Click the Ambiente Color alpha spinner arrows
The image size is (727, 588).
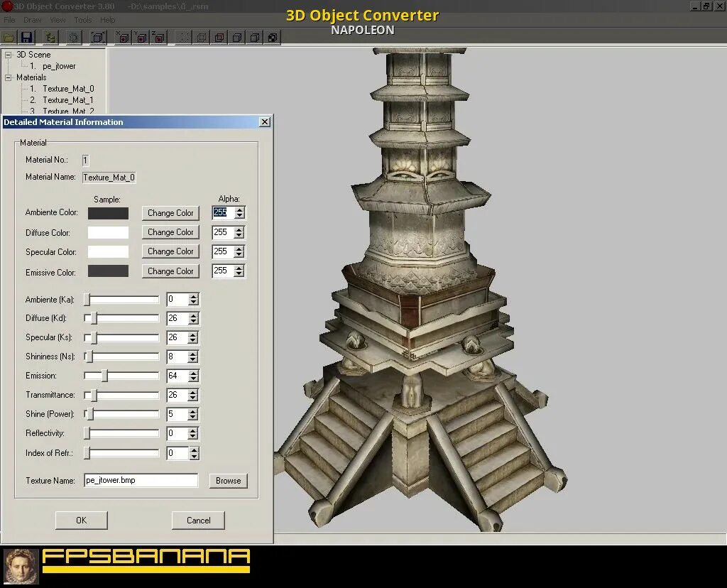click(x=239, y=213)
